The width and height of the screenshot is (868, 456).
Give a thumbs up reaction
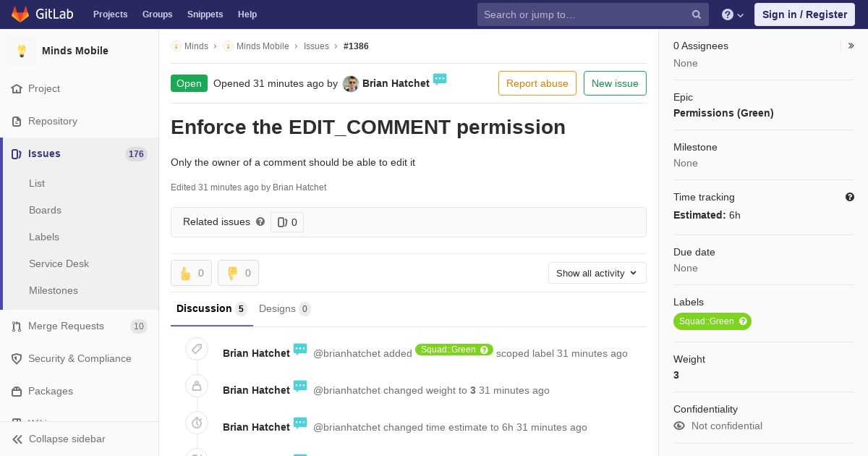point(191,273)
